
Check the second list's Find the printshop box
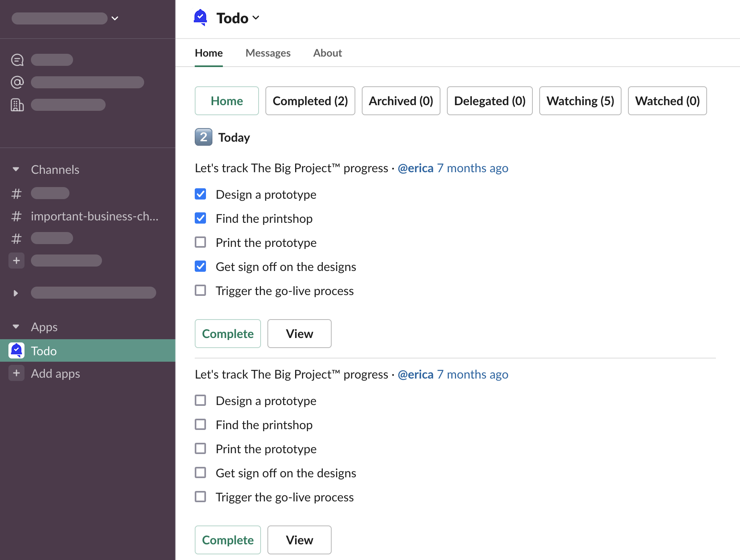pos(200,425)
